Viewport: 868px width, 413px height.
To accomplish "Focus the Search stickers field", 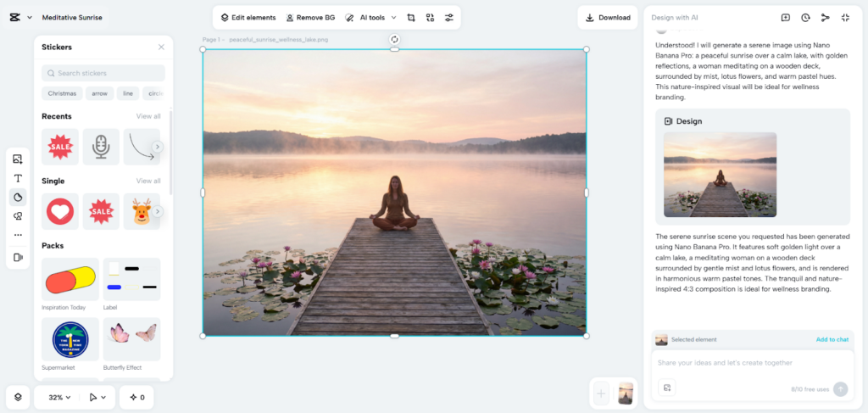I will (103, 73).
